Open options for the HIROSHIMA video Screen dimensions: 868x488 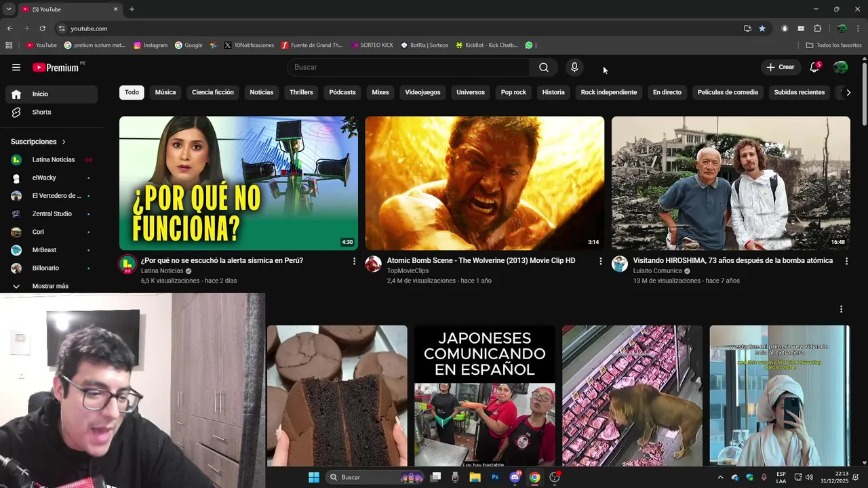tap(846, 261)
